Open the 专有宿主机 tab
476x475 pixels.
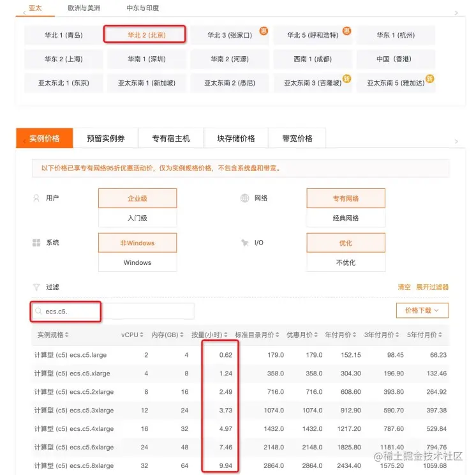click(x=171, y=138)
